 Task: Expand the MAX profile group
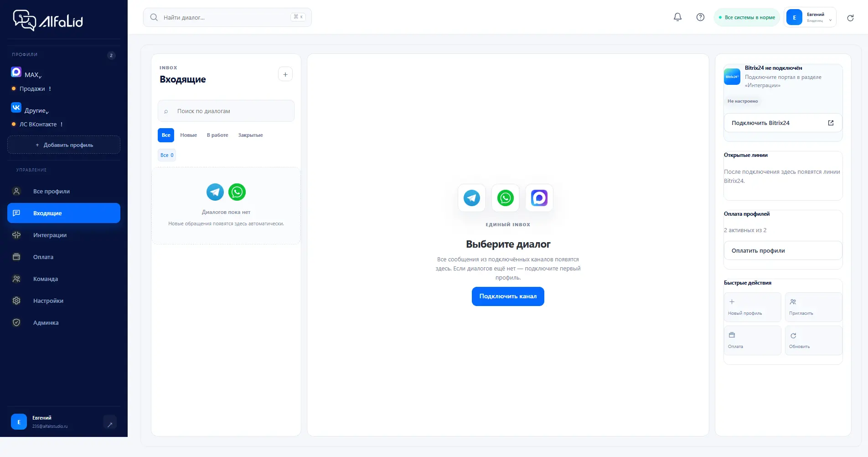41,77
